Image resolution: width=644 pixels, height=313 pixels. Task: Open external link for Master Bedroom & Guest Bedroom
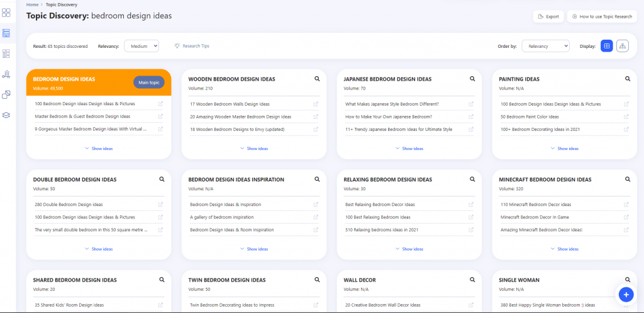click(160, 117)
